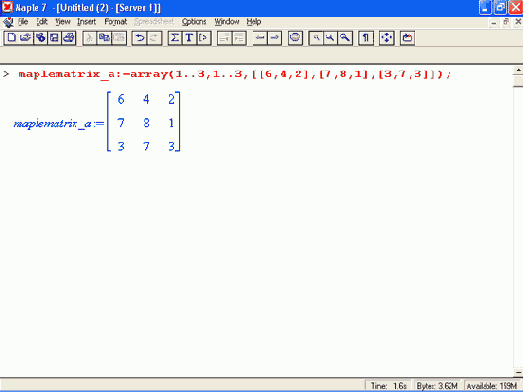Place the cursor in the maplematrix_a array input line
The height and width of the screenshot is (392, 523).
(234, 74)
